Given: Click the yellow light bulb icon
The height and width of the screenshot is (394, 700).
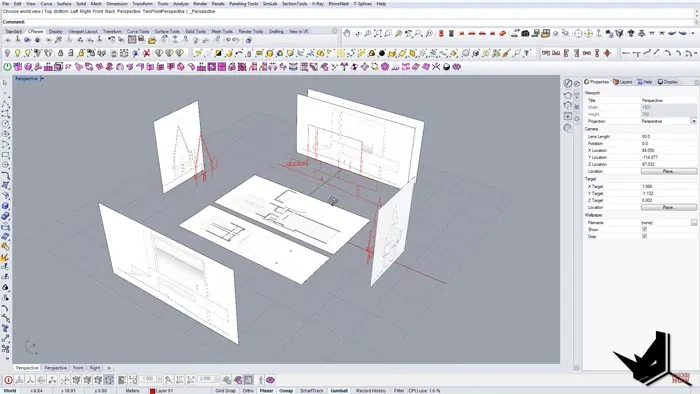Looking at the screenshot, I should 17,53.
